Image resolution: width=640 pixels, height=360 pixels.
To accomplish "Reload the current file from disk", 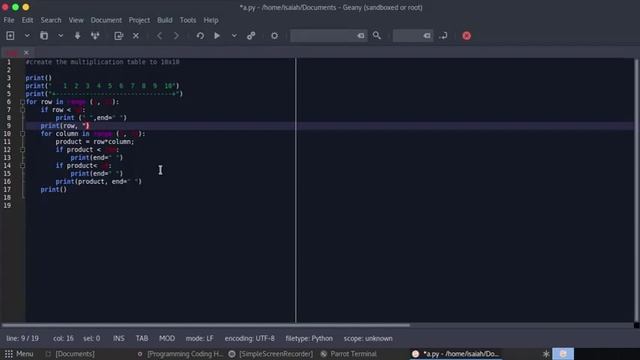I will (118, 36).
